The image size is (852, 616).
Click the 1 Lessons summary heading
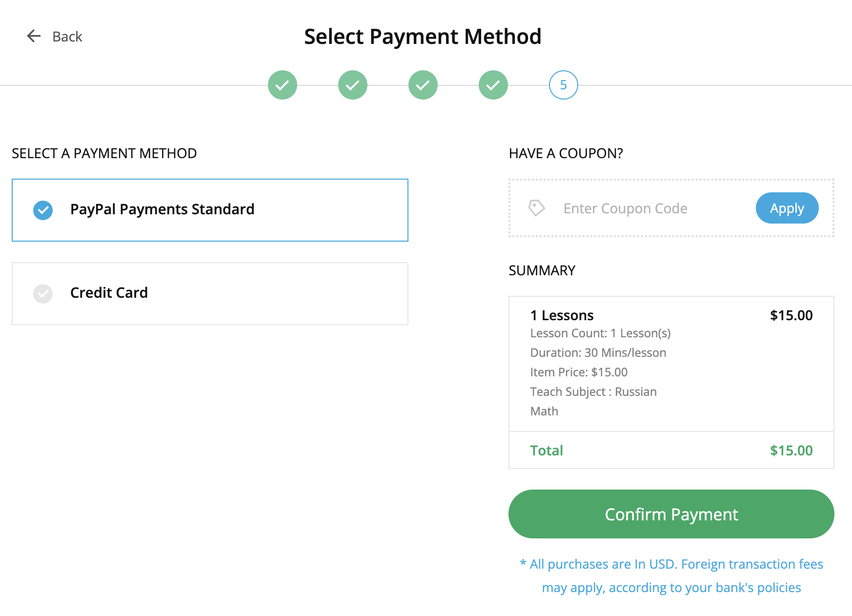562,315
